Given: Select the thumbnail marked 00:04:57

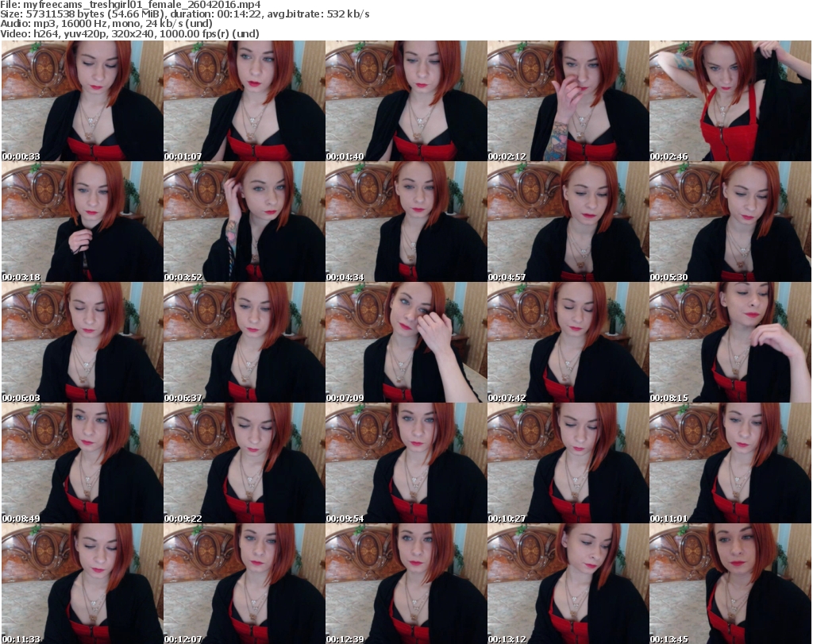Looking at the screenshot, I should (x=568, y=222).
